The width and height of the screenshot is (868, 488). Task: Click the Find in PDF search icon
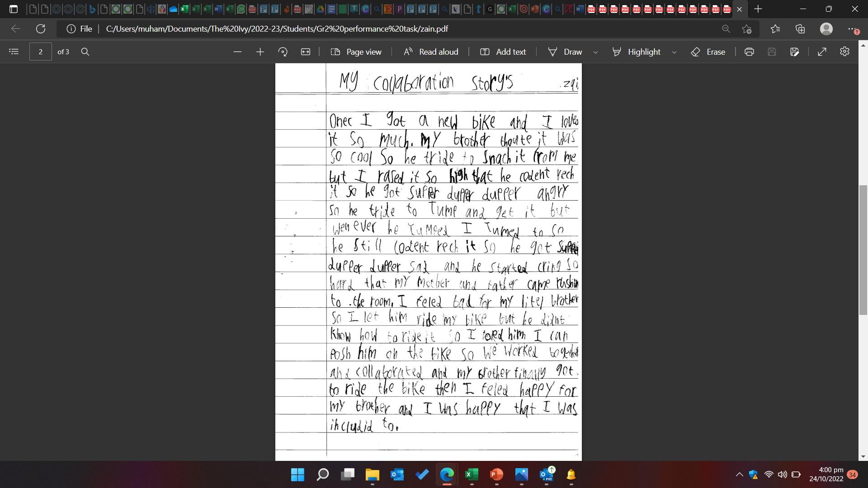coord(85,52)
